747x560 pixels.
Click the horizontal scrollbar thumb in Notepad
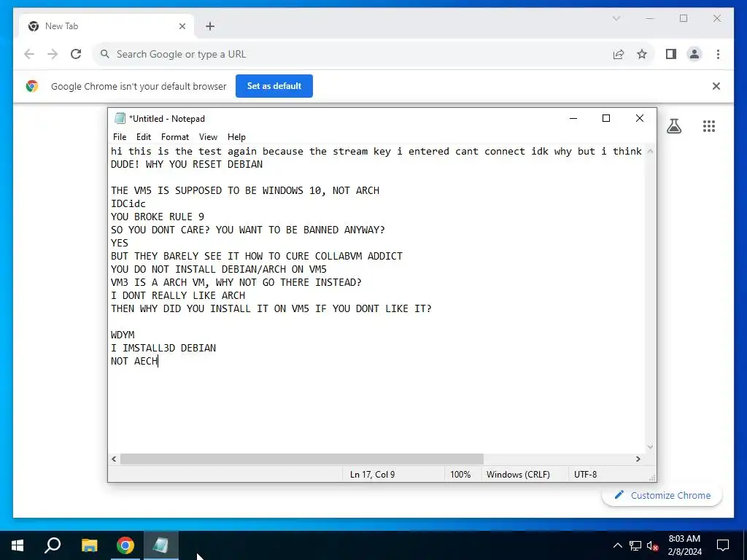(x=301, y=459)
